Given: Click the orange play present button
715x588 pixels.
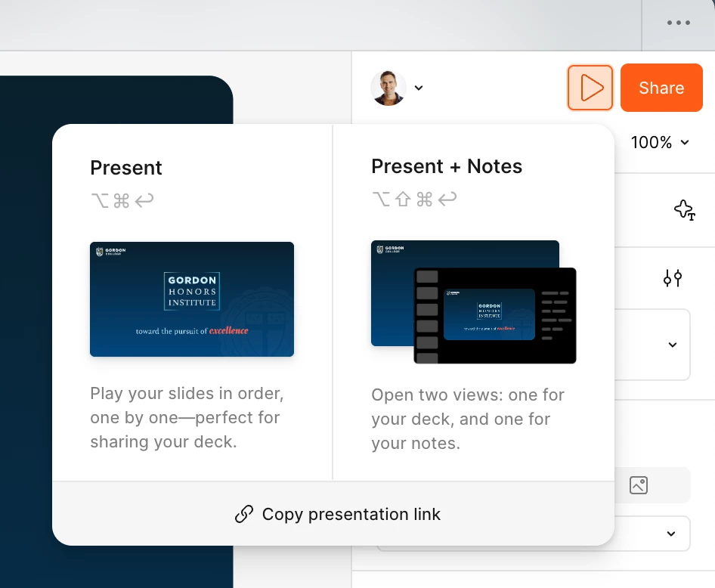Looking at the screenshot, I should 590,88.
